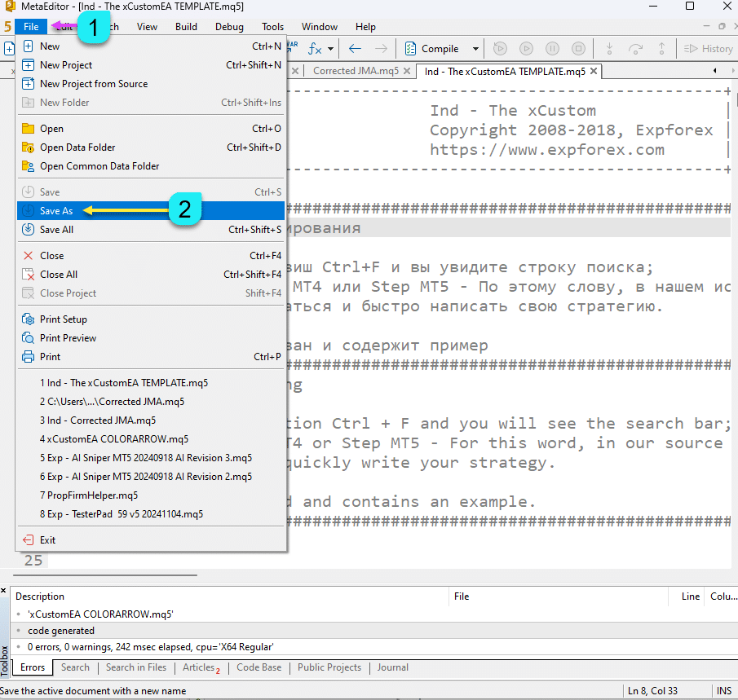Select Open Data Folder menu entry
This screenshot has height=700, width=738.
(x=77, y=147)
